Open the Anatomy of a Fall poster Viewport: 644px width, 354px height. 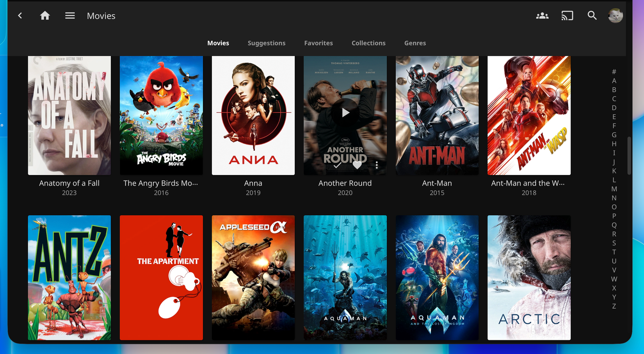(69, 115)
